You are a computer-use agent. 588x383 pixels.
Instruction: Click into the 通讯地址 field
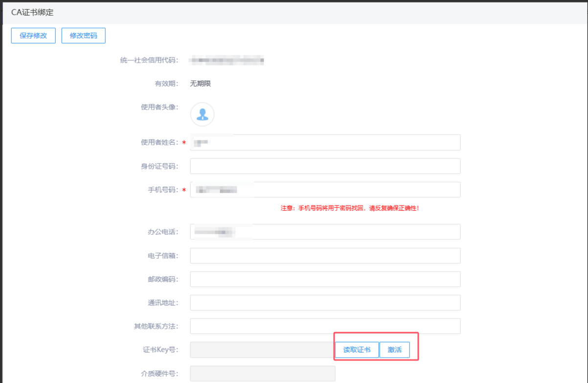coord(325,303)
